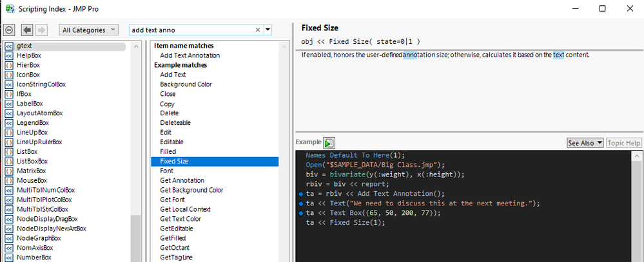Select NodeGraphBox in object list
The image size is (644, 262).
39,238
